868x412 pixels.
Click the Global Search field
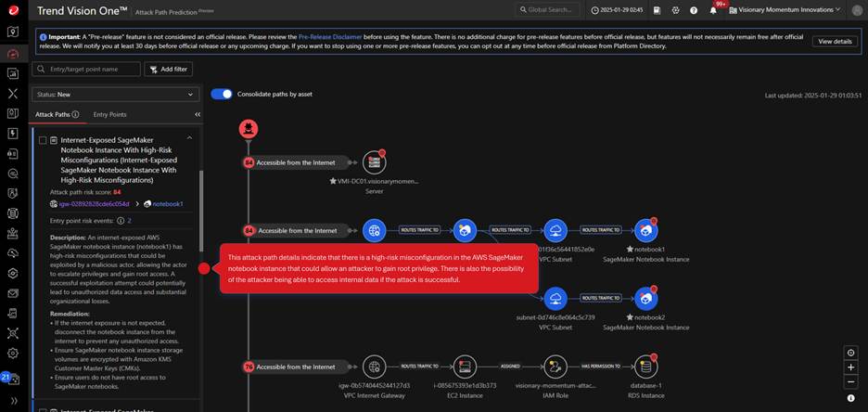547,10
